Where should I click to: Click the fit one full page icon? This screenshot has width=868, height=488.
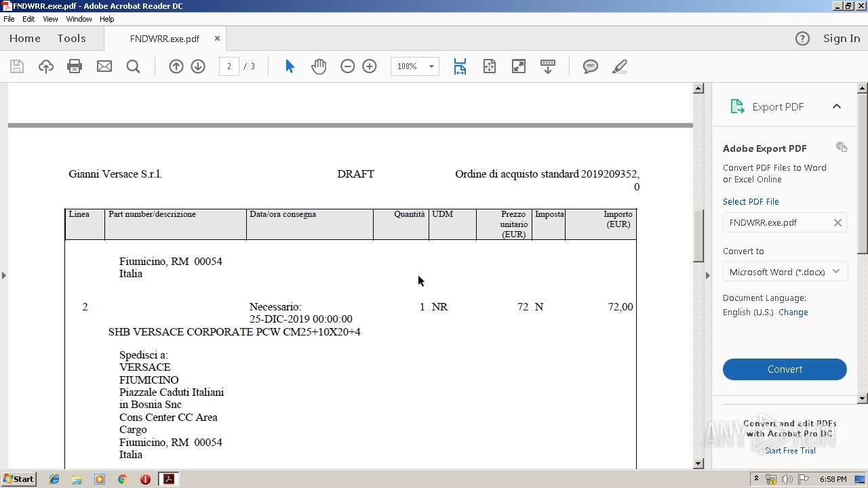click(490, 66)
